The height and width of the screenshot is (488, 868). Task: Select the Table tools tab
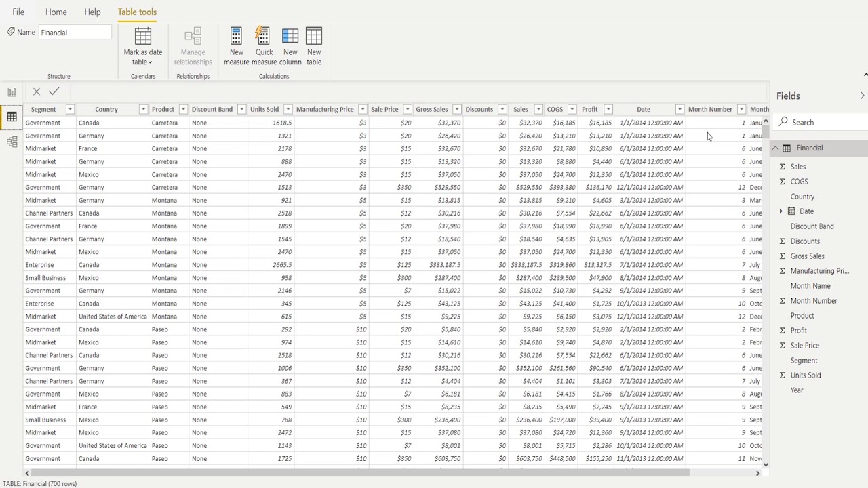(x=137, y=12)
